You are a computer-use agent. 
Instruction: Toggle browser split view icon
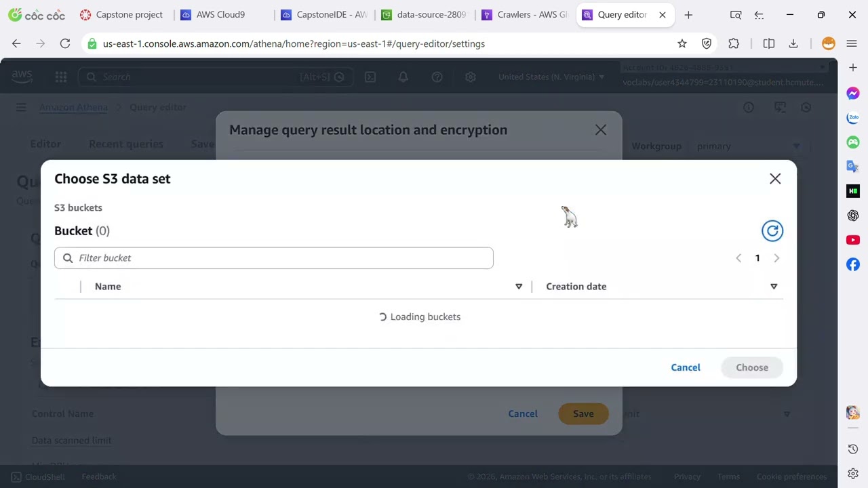(769, 43)
